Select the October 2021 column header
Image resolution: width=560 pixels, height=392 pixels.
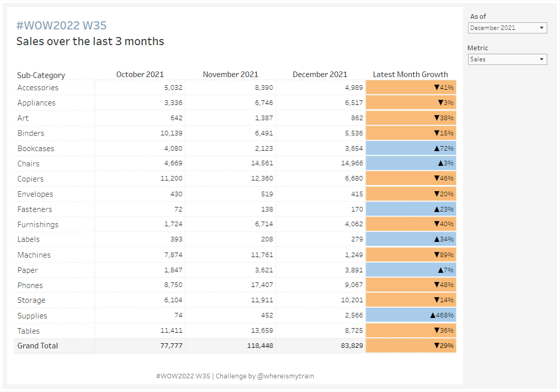coord(140,74)
